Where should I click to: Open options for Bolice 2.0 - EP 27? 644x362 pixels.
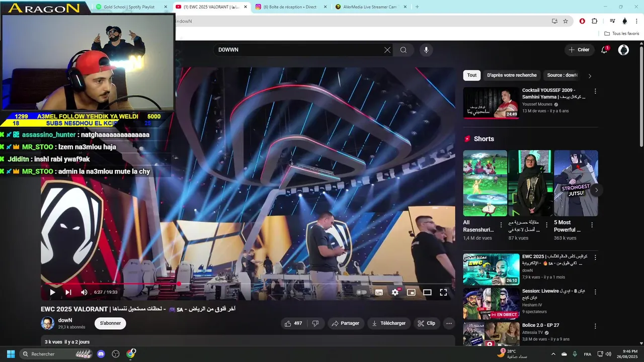coord(595,326)
